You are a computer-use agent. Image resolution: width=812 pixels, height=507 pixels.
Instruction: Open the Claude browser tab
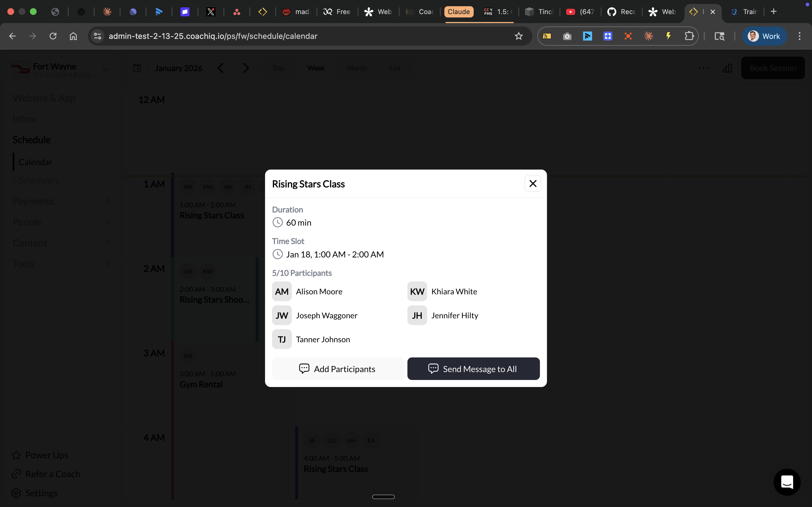click(458, 11)
